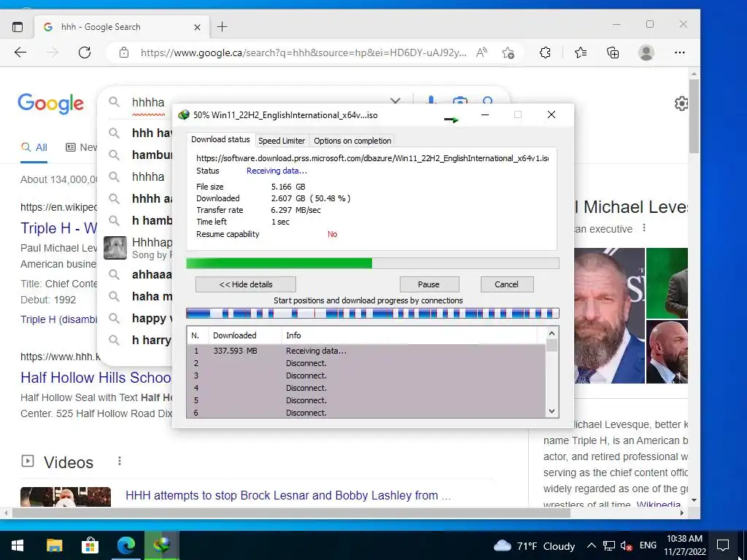
Task: Show hidden system tray icons
Action: [x=591, y=545]
